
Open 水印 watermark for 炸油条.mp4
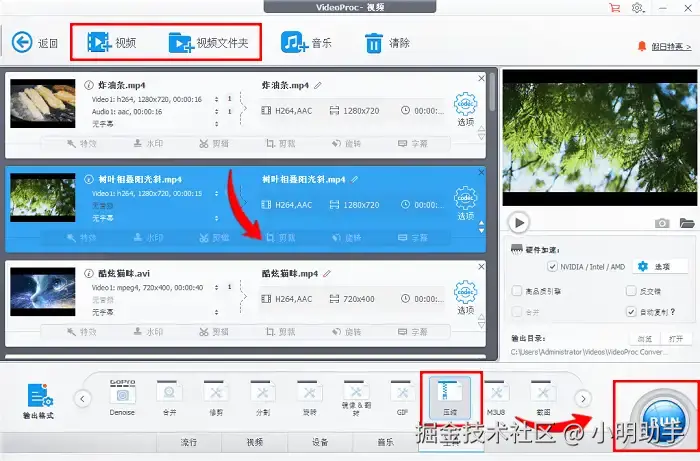[x=148, y=144]
